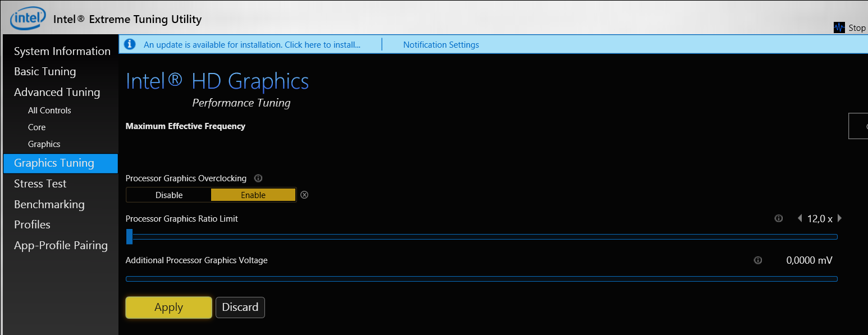Select Core under Advanced Tuning

pos(36,127)
